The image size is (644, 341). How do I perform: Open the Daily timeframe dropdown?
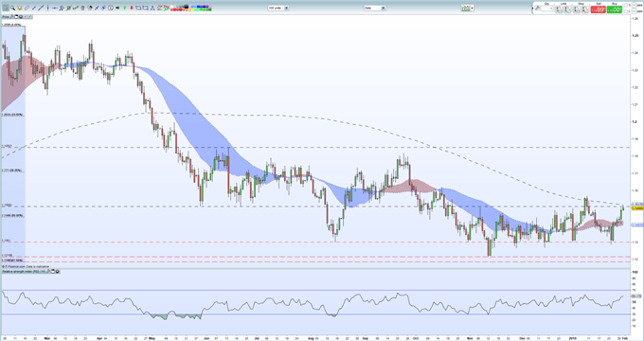click(x=375, y=8)
